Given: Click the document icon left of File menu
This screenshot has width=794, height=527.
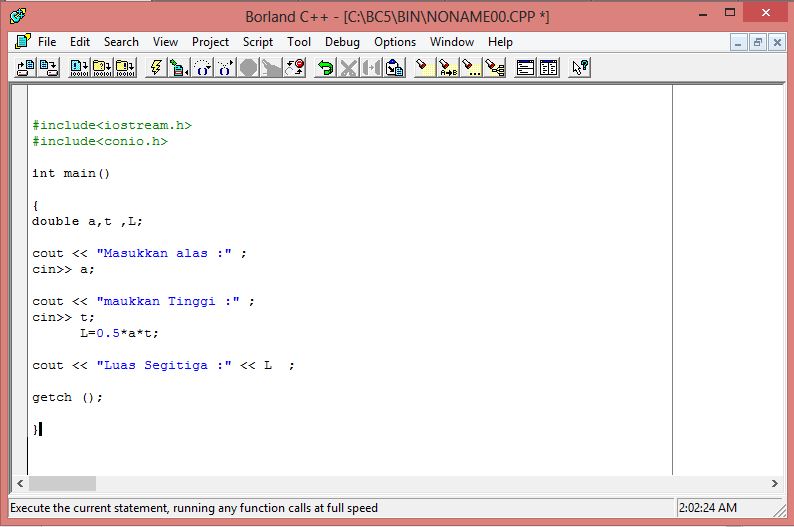Looking at the screenshot, I should point(22,42).
